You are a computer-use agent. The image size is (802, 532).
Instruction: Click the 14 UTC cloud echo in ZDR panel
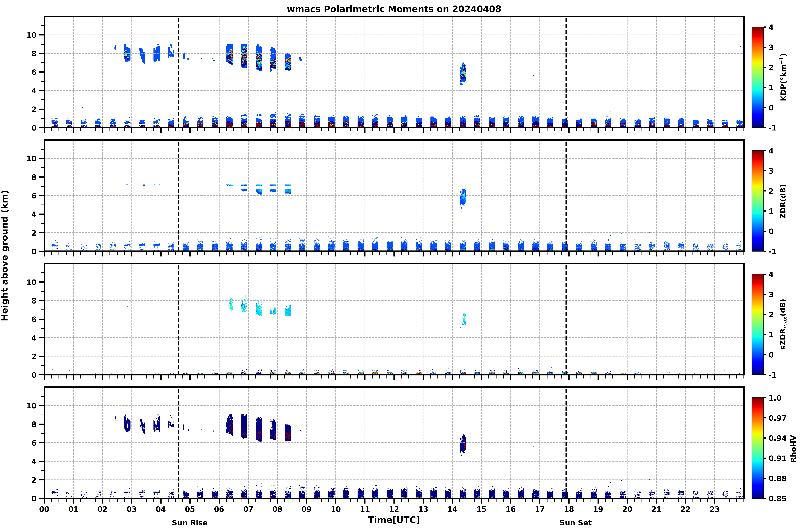(x=462, y=198)
